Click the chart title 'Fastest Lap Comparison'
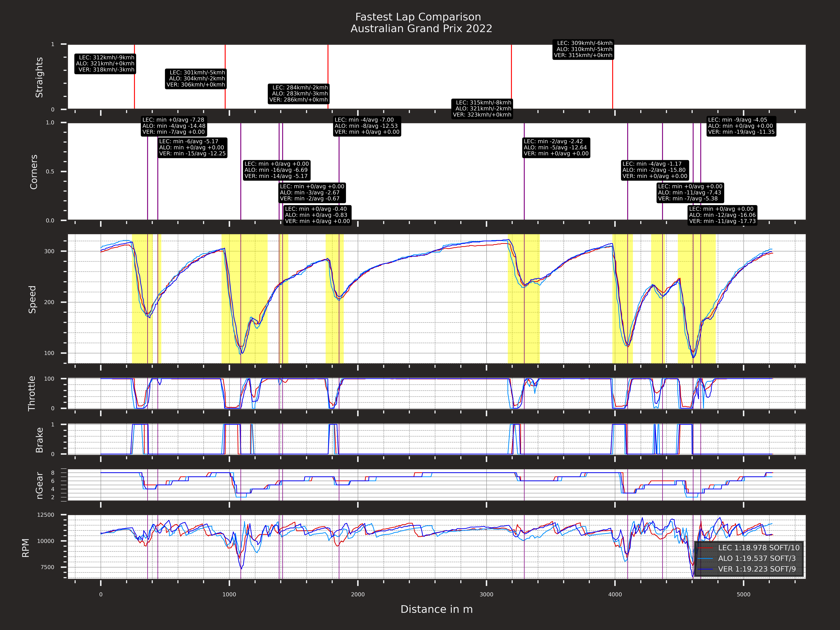 (418, 17)
